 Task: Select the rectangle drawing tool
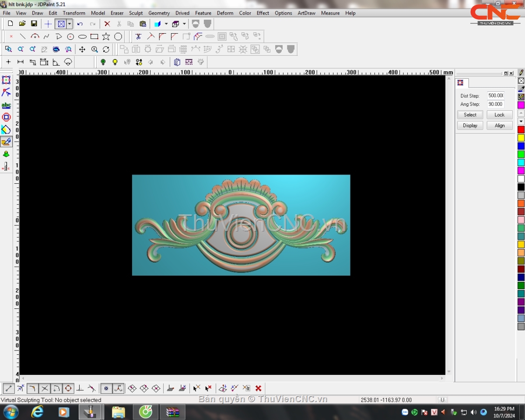click(94, 36)
